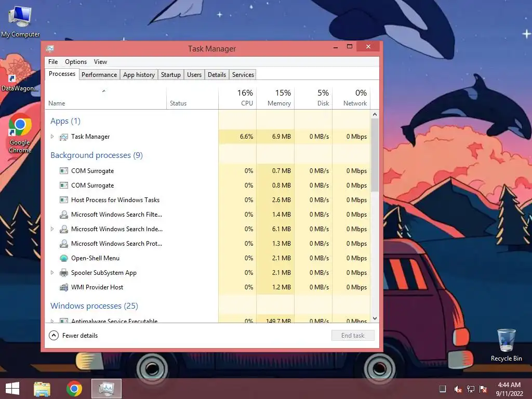Click the Microsoft Windows Search Protocol Host icon

tap(63, 244)
